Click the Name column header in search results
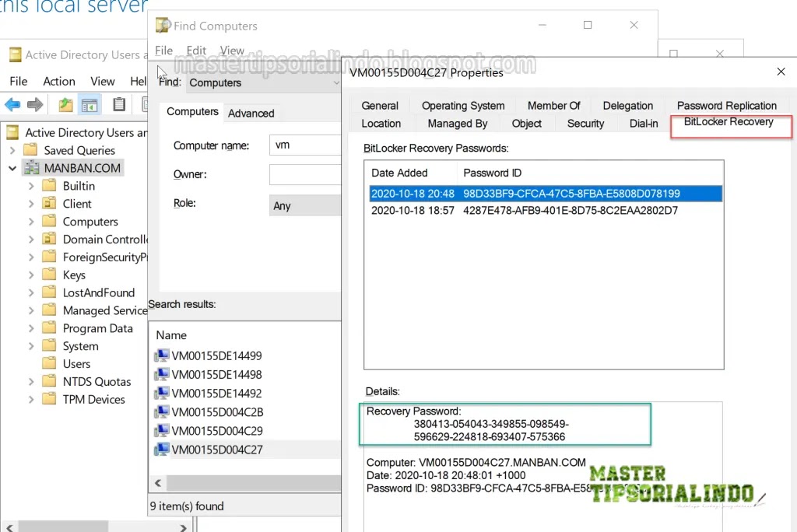Viewport: 797px width, 532px height. [171, 335]
